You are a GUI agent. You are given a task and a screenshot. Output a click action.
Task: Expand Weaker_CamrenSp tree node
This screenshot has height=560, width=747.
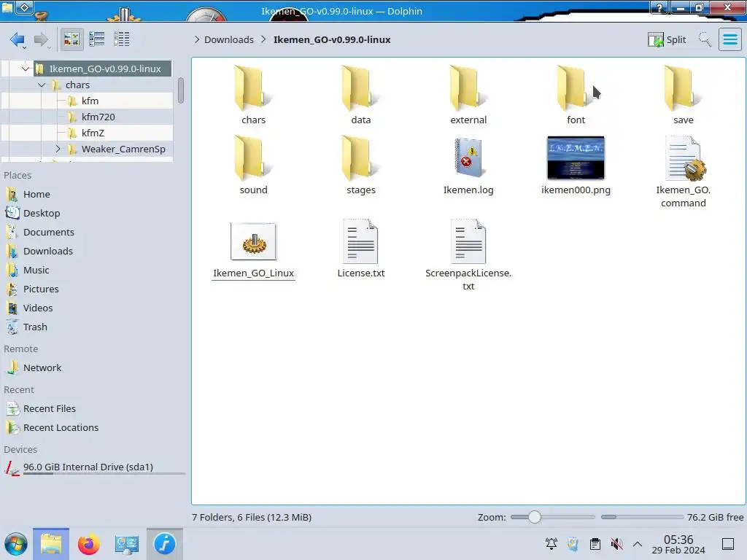coord(58,149)
